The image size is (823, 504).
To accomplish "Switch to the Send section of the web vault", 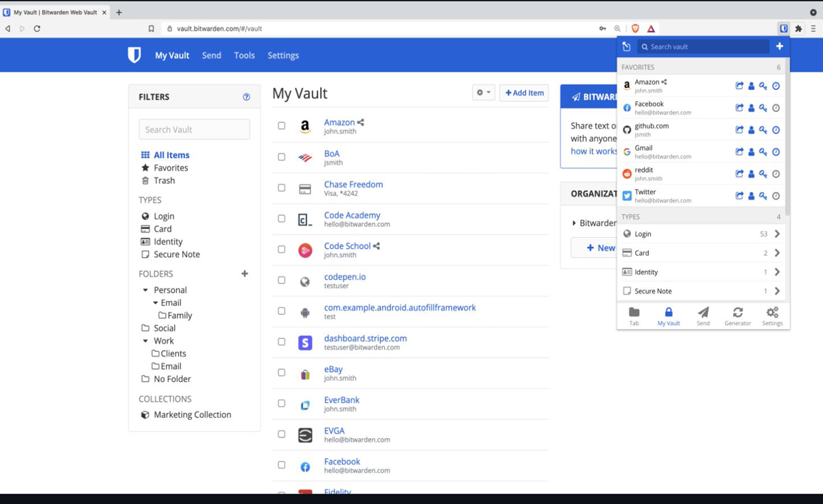I will [x=211, y=55].
